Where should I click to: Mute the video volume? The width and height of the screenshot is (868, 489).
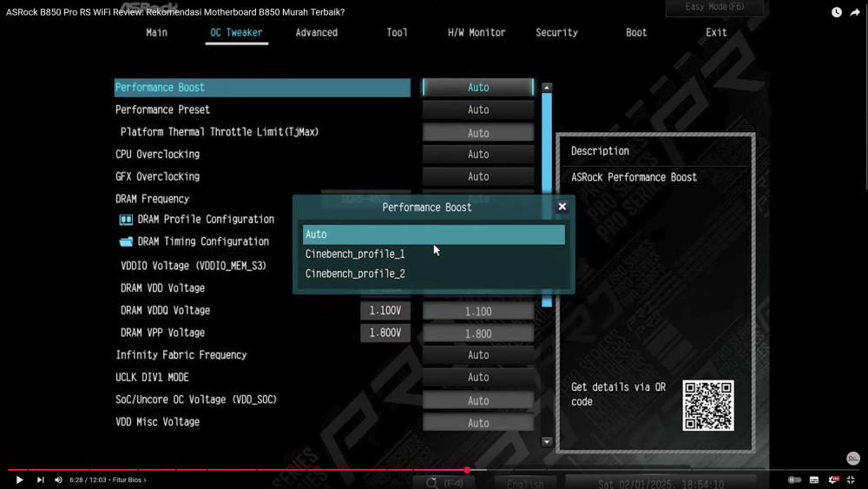[x=58, y=479]
